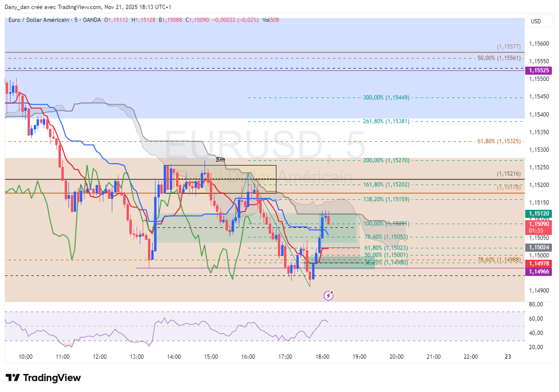This screenshot has width=559, height=392.
Task: Click the 5m text annotation on chart
Action: [x=220, y=160]
